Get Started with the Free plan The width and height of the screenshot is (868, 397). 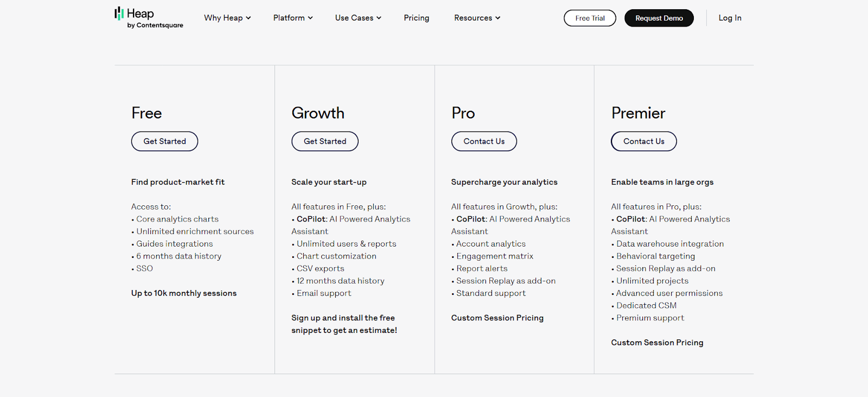point(164,141)
